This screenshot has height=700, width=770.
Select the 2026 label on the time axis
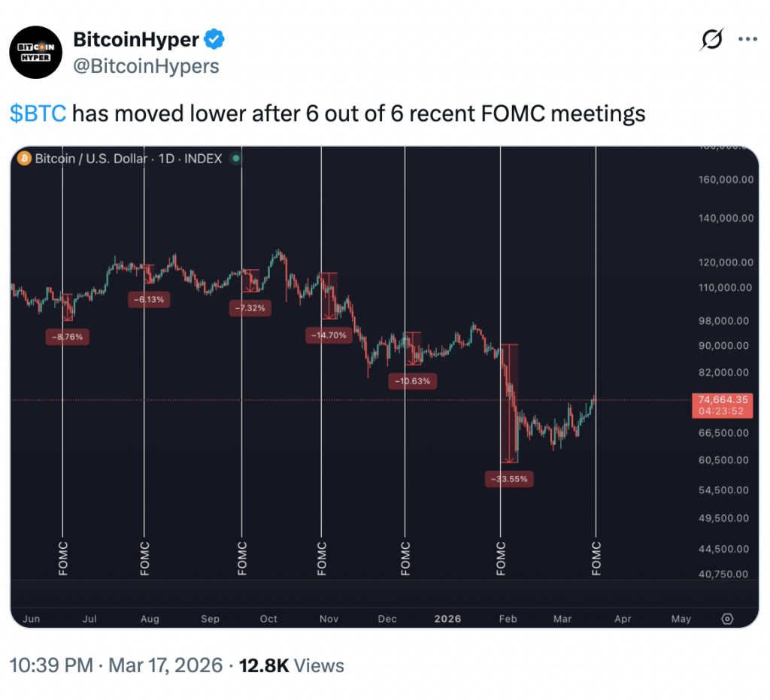pyautogui.click(x=447, y=619)
